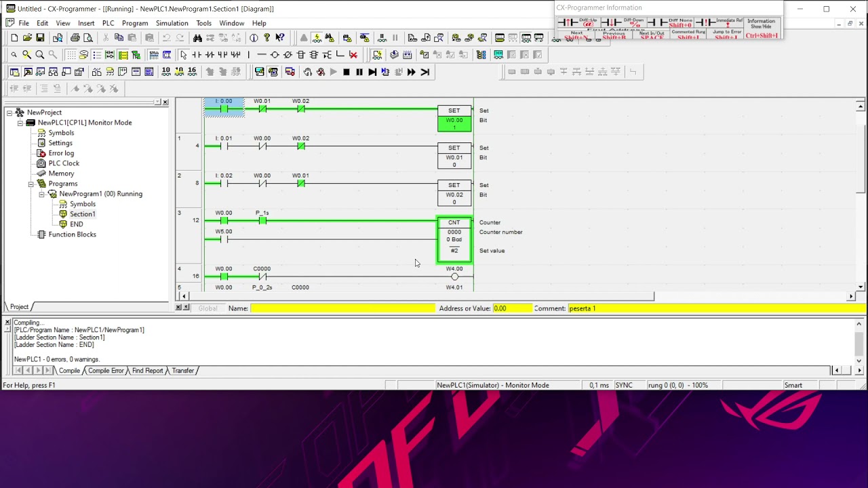868x488 pixels.
Task: Click the continuous step run icon
Action: (x=412, y=72)
